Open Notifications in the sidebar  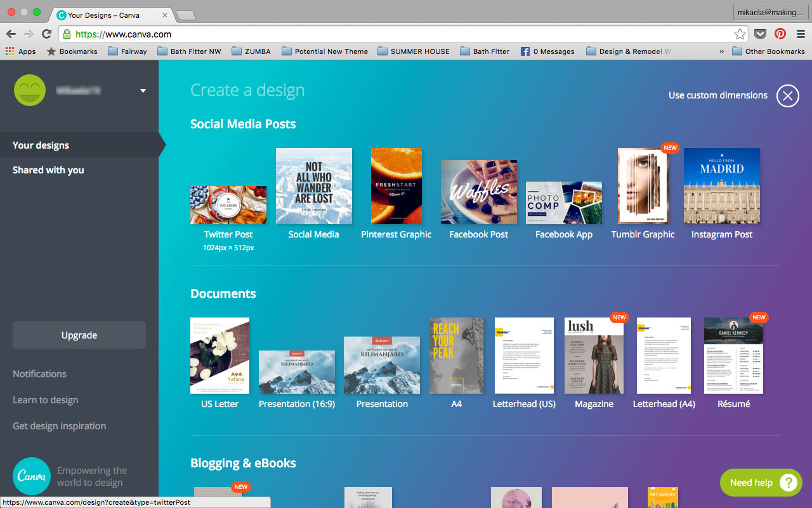click(39, 374)
